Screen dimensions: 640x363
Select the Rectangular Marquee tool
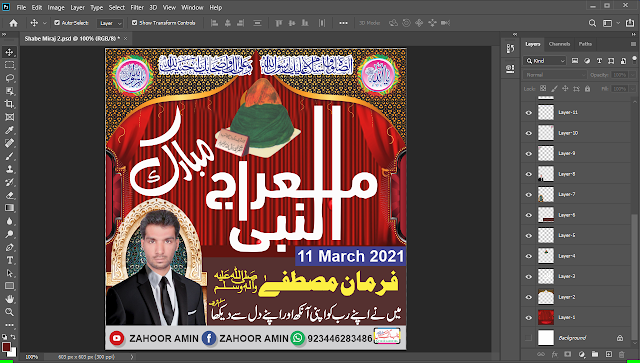coord(9,65)
